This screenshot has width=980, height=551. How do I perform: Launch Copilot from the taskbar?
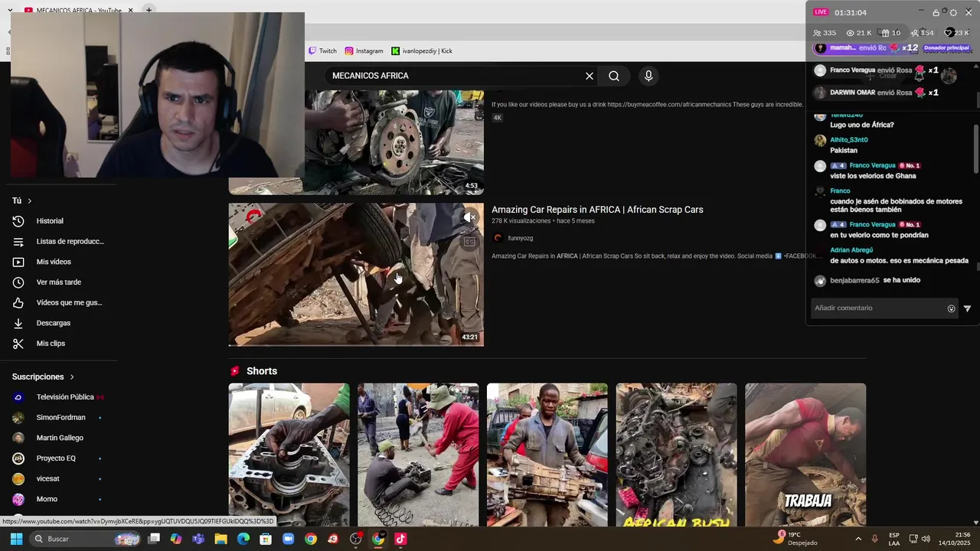point(176,539)
